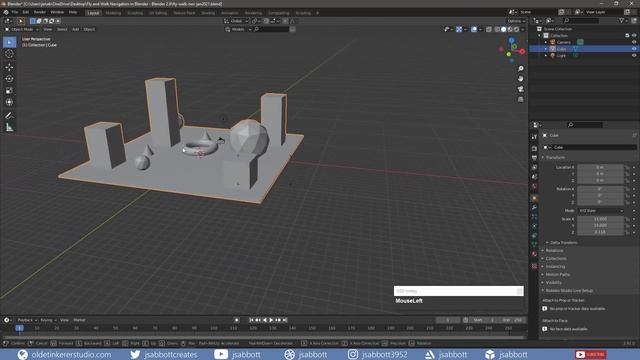Open the Material properties tab
The width and height of the screenshot is (640, 360).
pyautogui.click(x=534, y=254)
